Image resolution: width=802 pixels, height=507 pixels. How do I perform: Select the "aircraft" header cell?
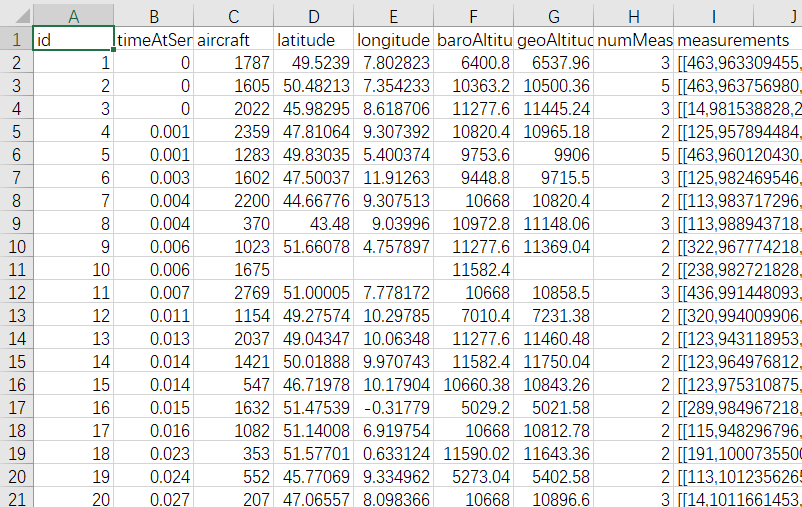click(234, 39)
